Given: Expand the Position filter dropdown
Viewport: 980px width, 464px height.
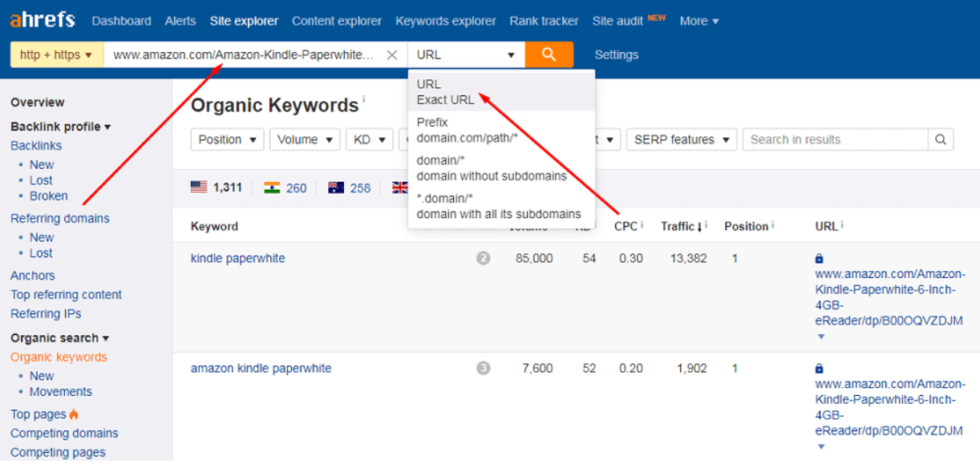Looking at the screenshot, I should 227,139.
